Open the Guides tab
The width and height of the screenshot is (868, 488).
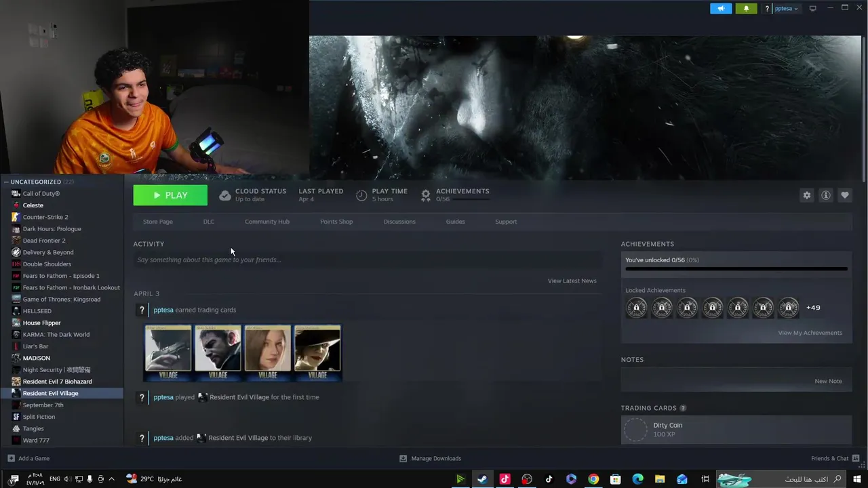pos(455,222)
